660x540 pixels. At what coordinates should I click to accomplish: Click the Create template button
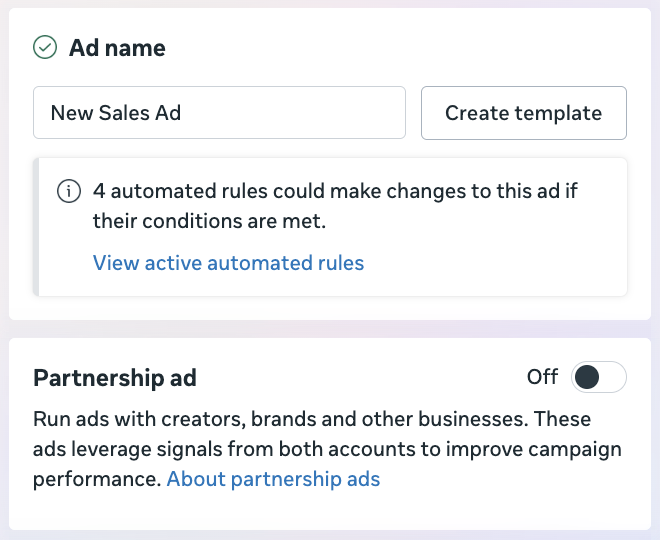pyautogui.click(x=524, y=113)
